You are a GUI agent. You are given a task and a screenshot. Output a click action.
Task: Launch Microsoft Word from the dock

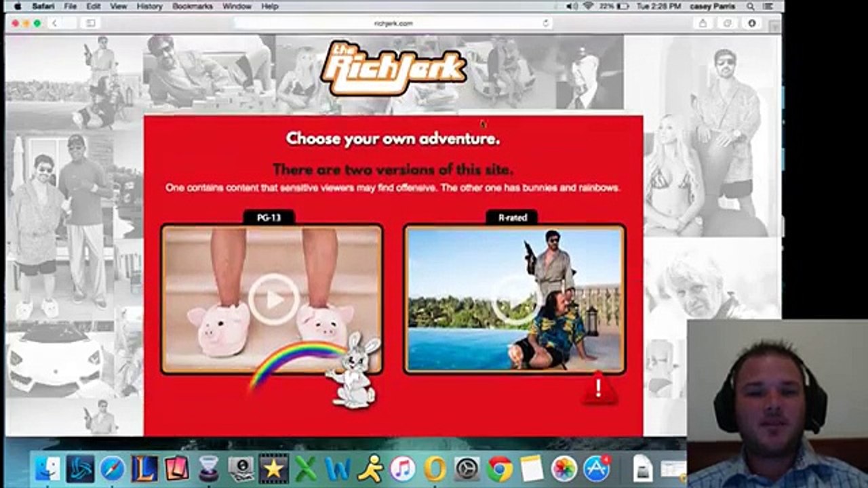tap(338, 468)
